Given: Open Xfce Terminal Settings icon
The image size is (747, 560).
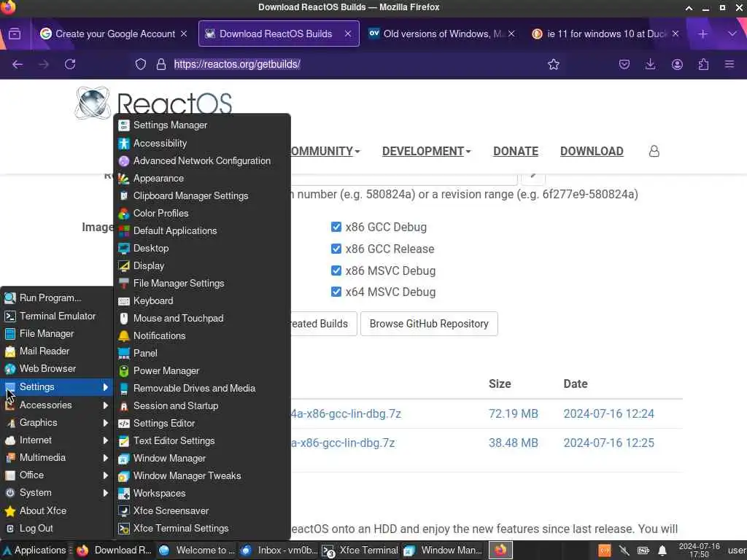Looking at the screenshot, I should [x=124, y=529].
